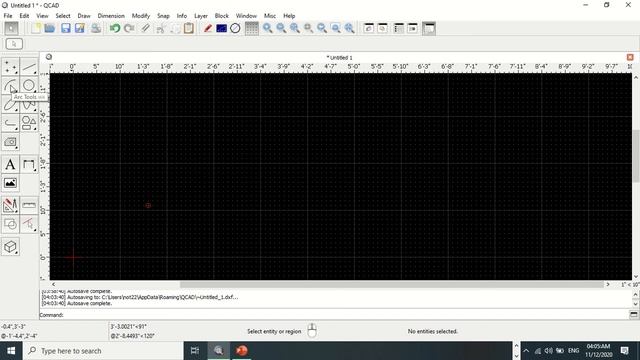This screenshot has width=640, height=360.
Task: Toggle screen-based linetypes blue icon
Action: tap(221, 28)
